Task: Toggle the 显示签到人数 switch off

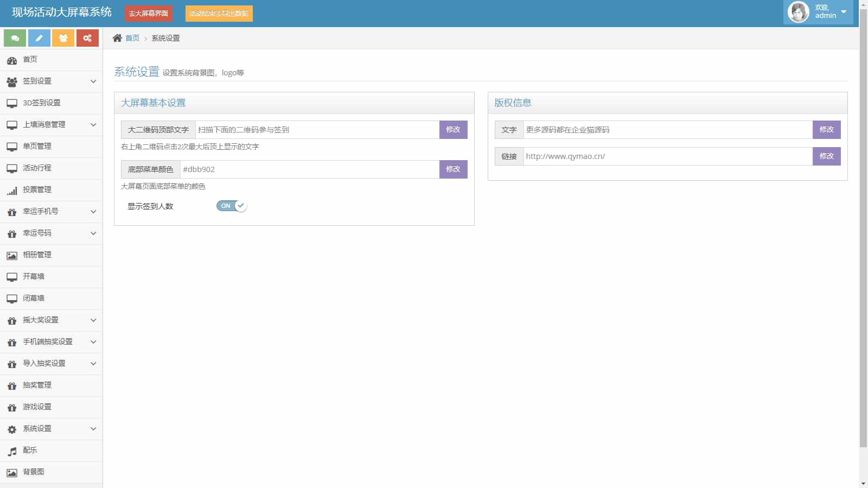Action: 232,206
